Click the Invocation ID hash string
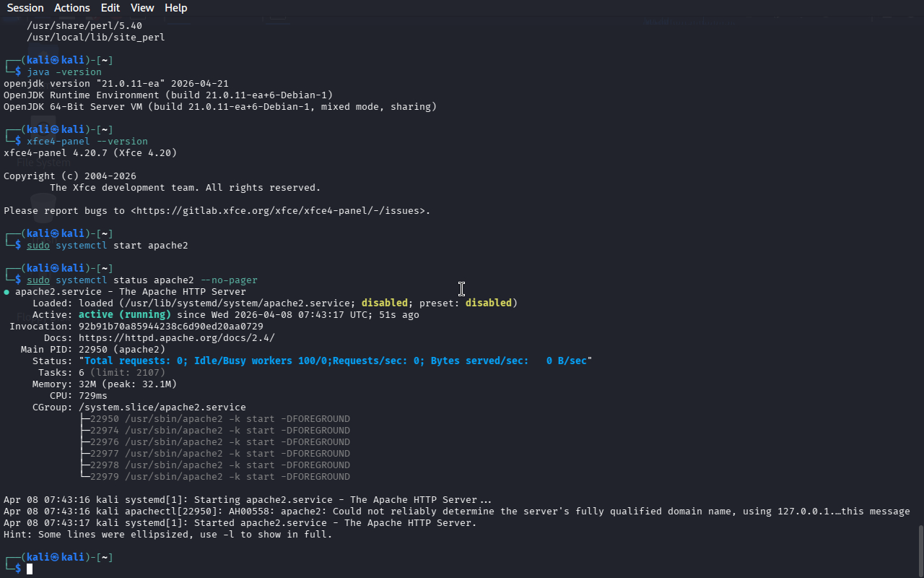The image size is (924, 578). click(170, 327)
